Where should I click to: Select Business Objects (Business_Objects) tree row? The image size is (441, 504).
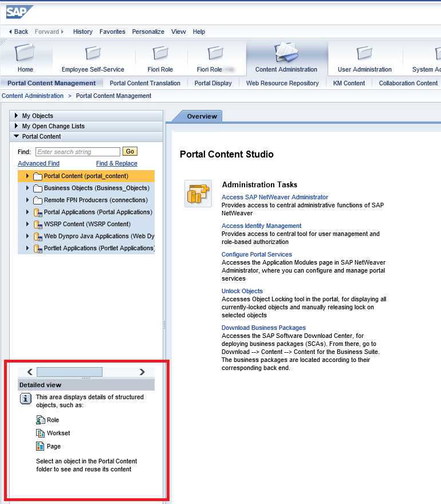point(86,188)
